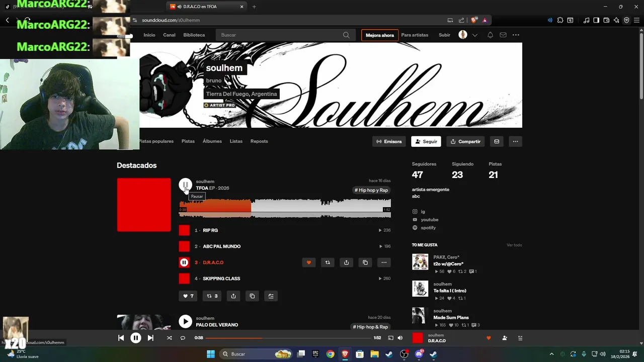Image resolution: width=644 pixels, height=362 pixels.
Task: Open the browser hamburger menu
Action: pyautogui.click(x=635, y=20)
